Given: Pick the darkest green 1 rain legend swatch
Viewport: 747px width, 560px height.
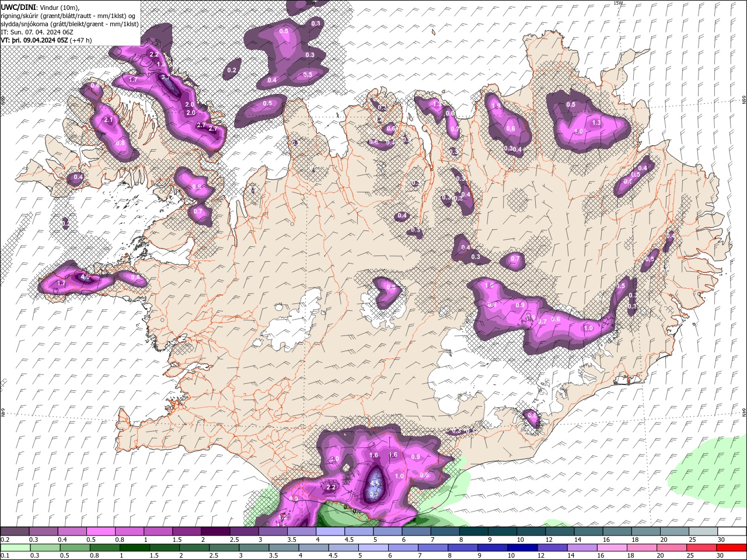Looking at the screenshot, I should pyautogui.click(x=134, y=548).
